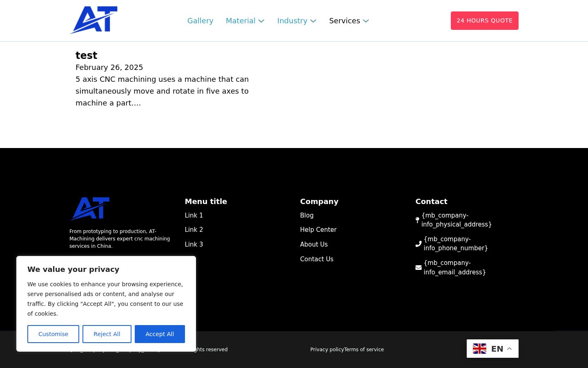Click the phone icon under Contact
Screen dimensions: 588x368
[x=419, y=244]
